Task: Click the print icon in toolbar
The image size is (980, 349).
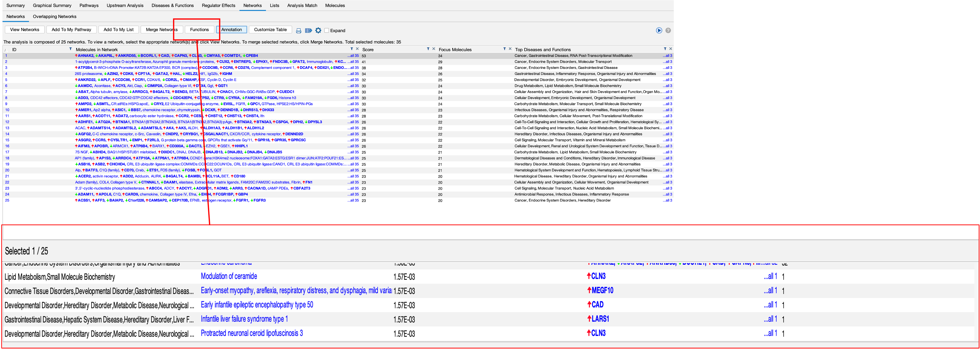Action: pyautogui.click(x=299, y=30)
